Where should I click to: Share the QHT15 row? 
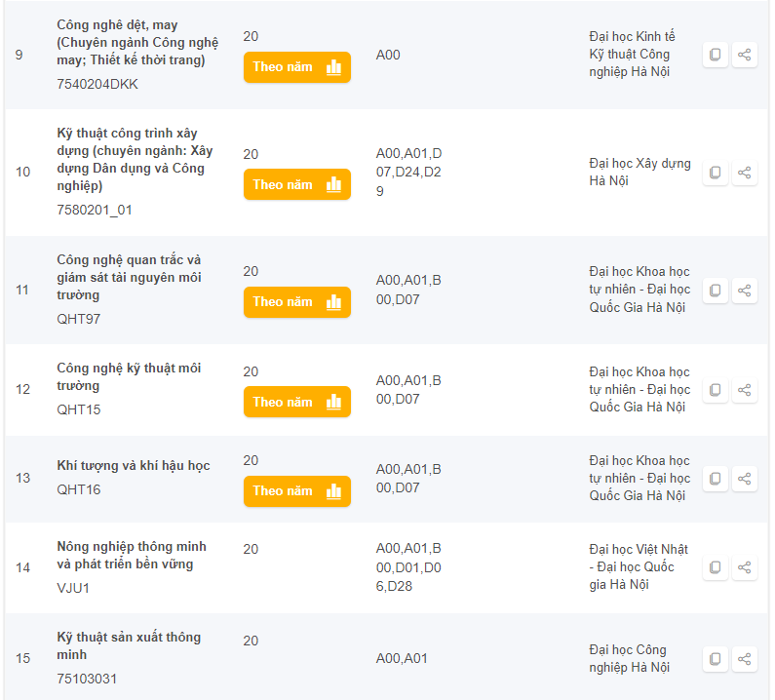tap(745, 390)
